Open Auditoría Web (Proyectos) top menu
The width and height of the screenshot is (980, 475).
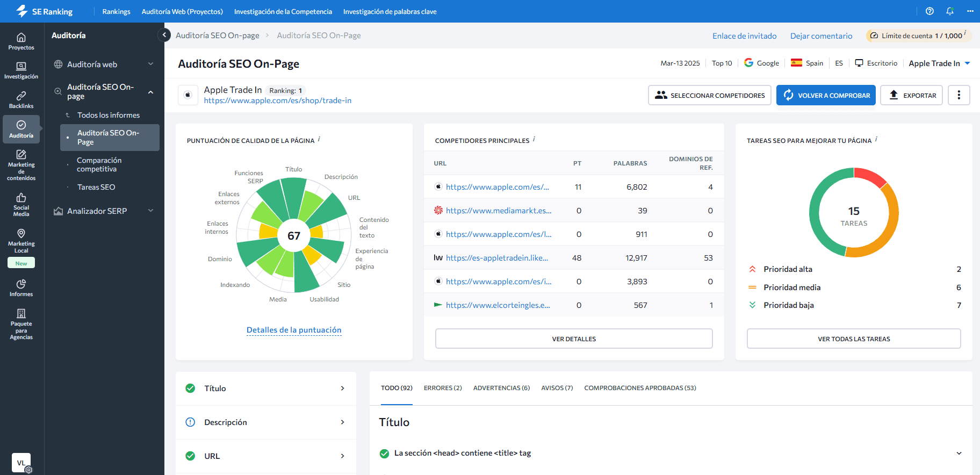pos(182,11)
